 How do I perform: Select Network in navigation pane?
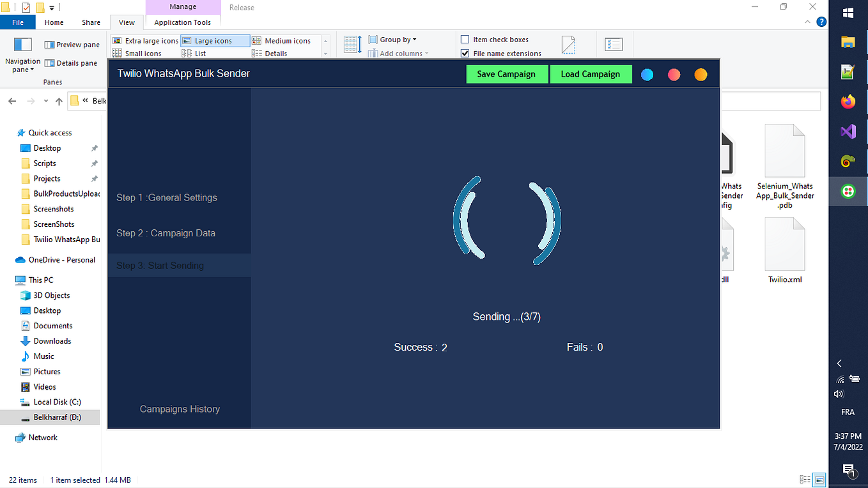pyautogui.click(x=36, y=438)
